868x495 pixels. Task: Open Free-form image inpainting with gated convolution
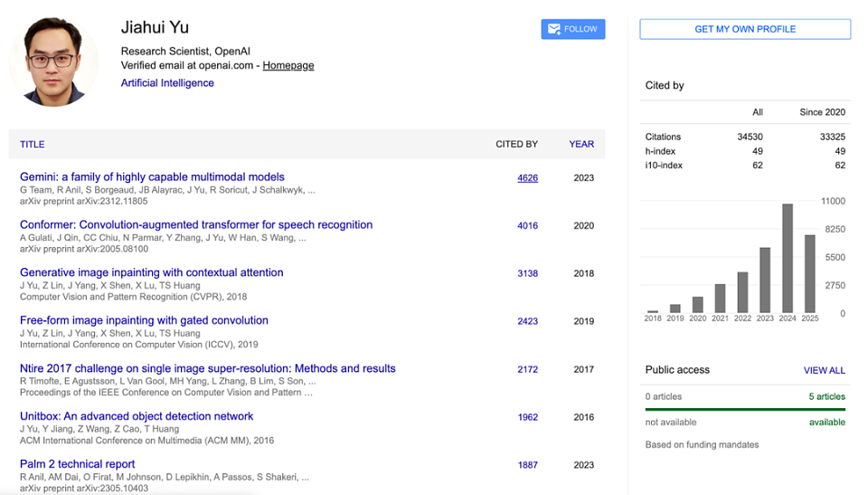(144, 320)
